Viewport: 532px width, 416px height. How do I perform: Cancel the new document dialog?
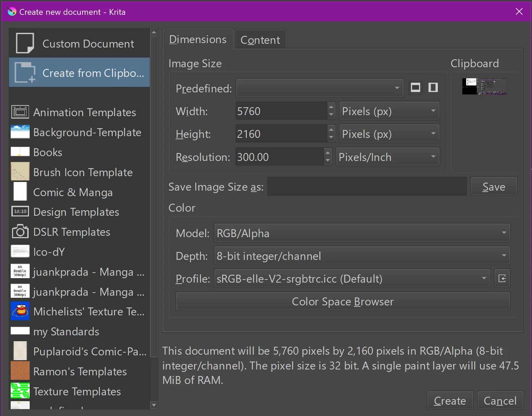500,400
